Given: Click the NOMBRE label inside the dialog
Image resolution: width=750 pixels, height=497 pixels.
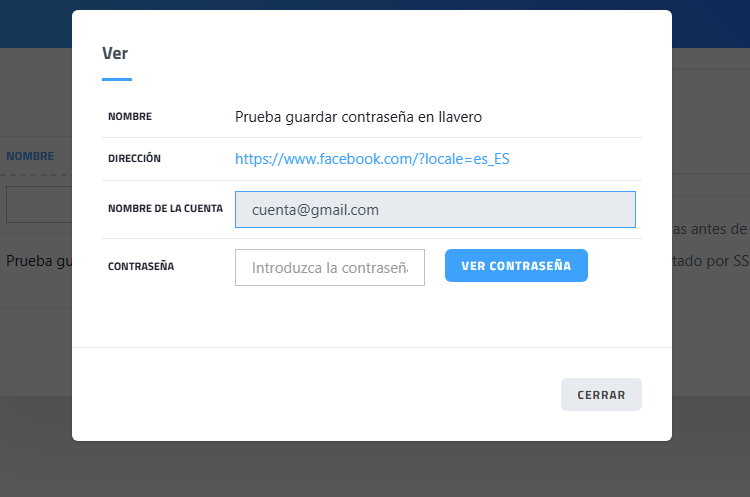Looking at the screenshot, I should [x=130, y=117].
